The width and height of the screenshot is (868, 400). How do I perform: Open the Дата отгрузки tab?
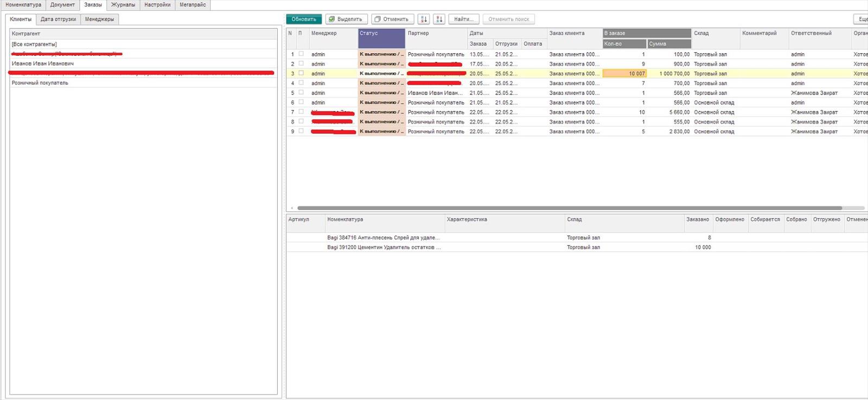tap(58, 19)
